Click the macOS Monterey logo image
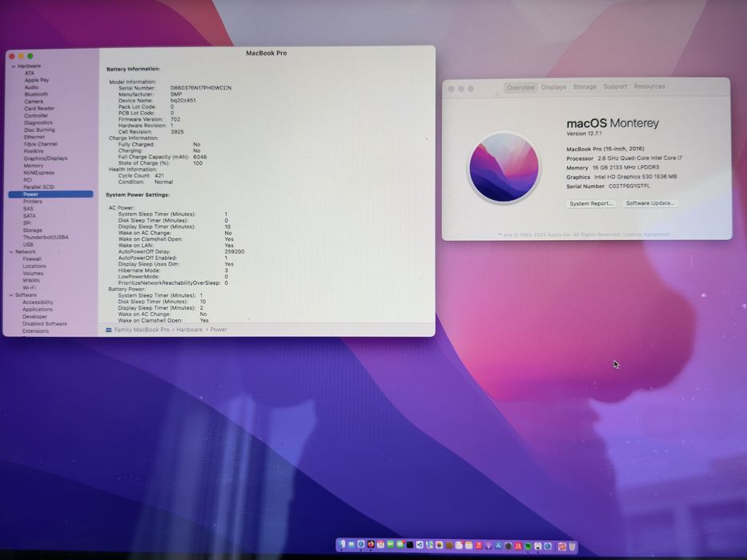The width and height of the screenshot is (747, 560). pos(504,167)
